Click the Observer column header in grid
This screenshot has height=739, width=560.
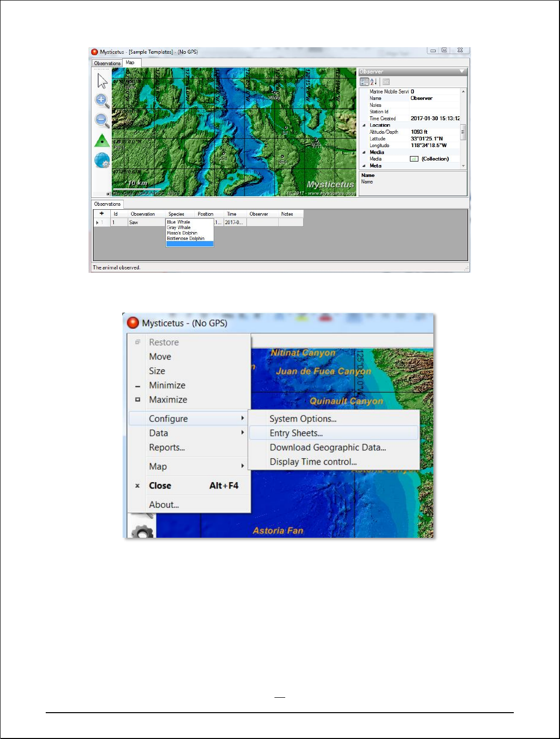[x=262, y=214]
